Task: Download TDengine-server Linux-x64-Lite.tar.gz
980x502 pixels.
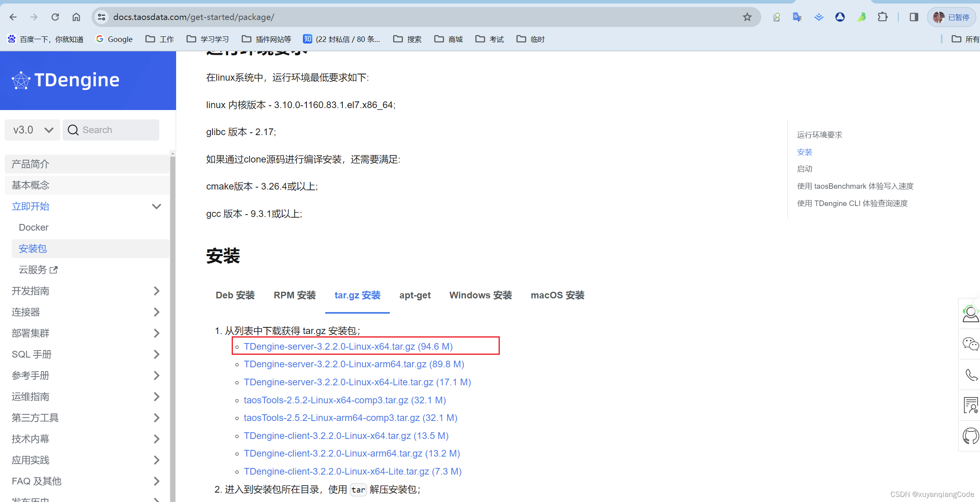Action: [357, 382]
